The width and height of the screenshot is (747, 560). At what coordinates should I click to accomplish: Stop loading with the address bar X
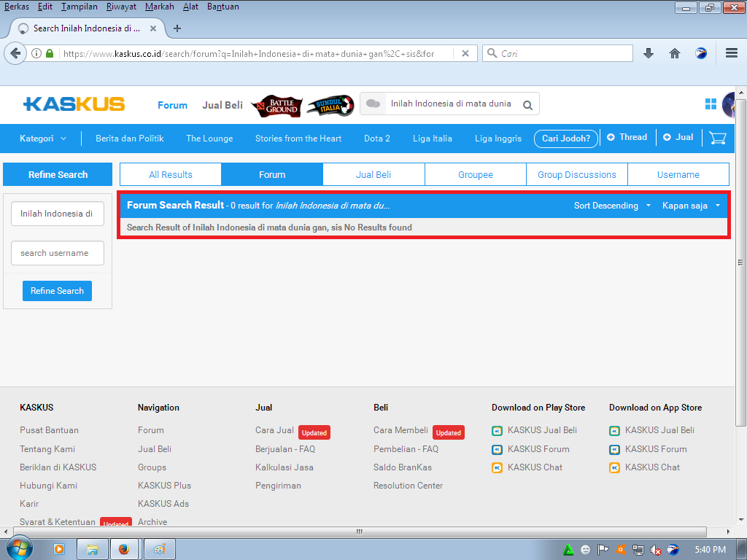coord(465,53)
